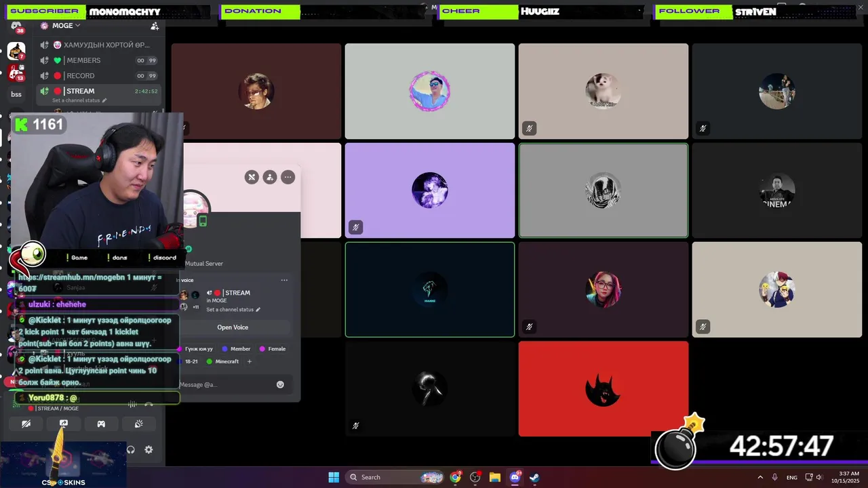Open the Windows Start menu
Image resolution: width=868 pixels, height=488 pixels.
pos(334,477)
